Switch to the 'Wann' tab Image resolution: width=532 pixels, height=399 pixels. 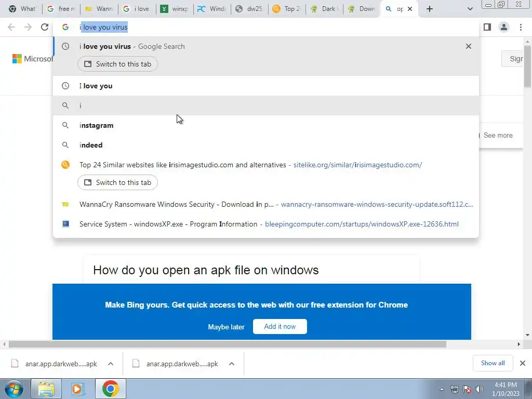point(99,9)
